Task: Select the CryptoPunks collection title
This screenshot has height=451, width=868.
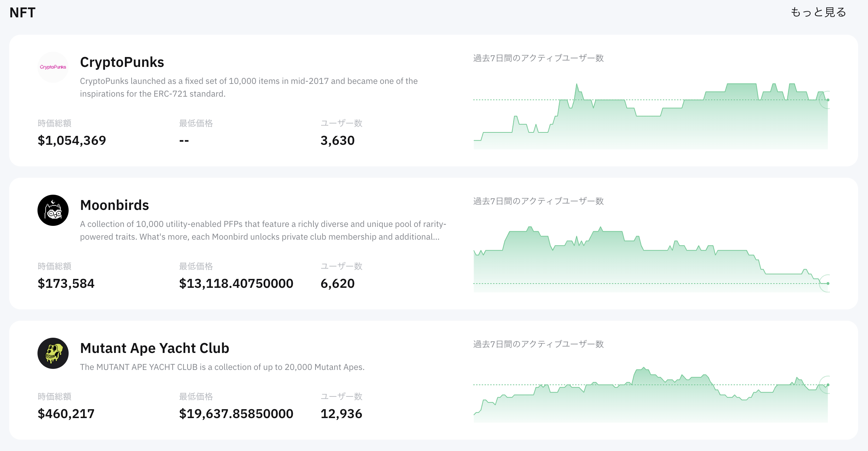Action: coord(122,62)
